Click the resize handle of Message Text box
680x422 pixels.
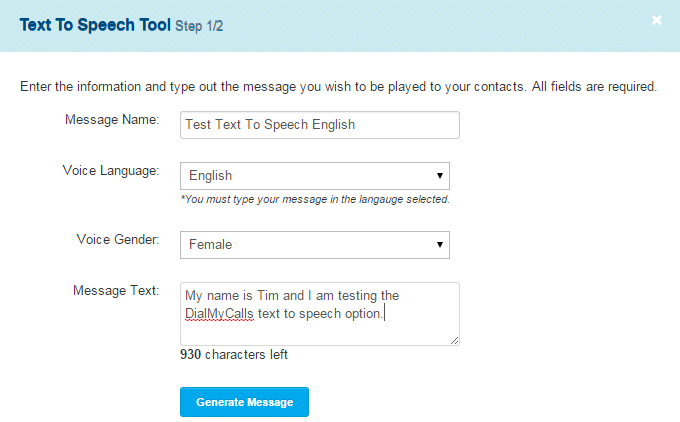(x=454, y=340)
